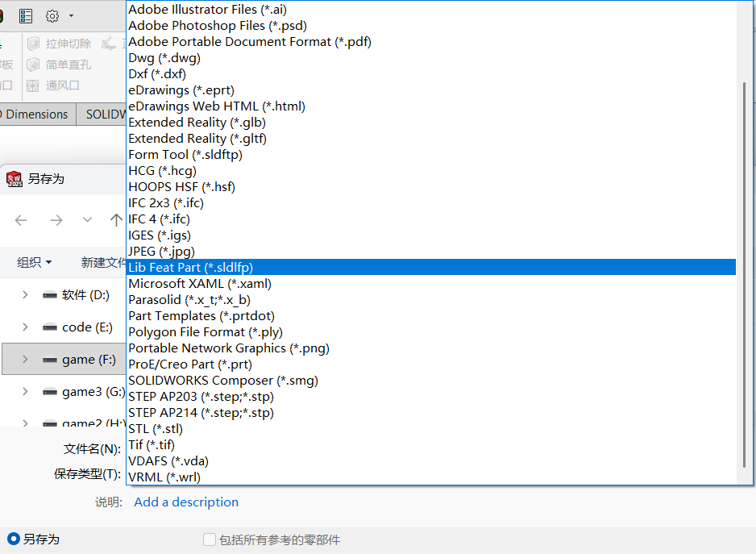Select the 拉伸切除 extruded cut tool
Viewport: 756px width, 554px height.
pos(59,44)
